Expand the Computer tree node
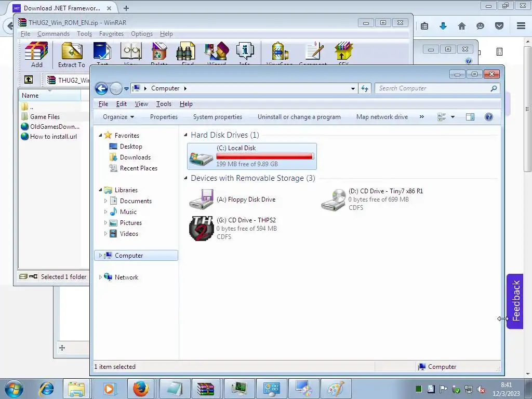This screenshot has width=532, height=399. [x=100, y=255]
